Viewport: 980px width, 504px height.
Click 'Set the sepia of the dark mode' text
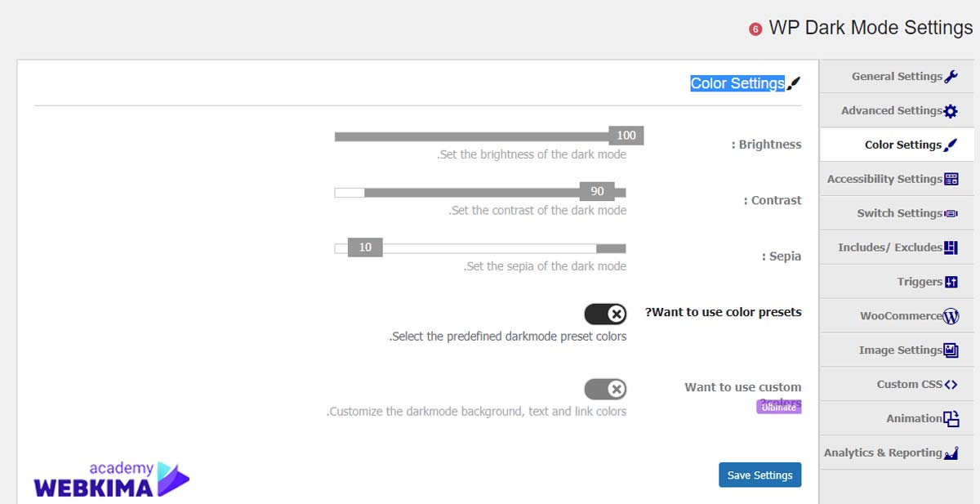(x=546, y=265)
